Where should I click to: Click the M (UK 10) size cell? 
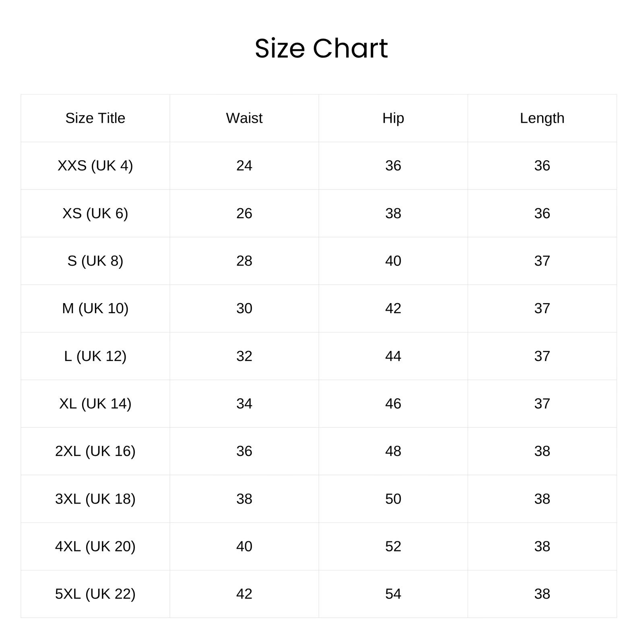(95, 308)
